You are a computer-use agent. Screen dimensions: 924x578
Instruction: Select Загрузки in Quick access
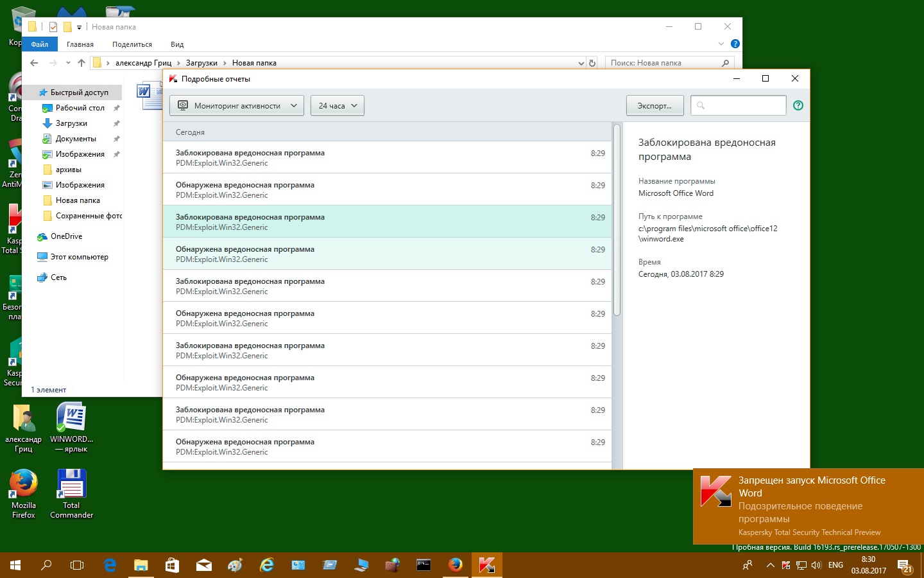point(71,123)
